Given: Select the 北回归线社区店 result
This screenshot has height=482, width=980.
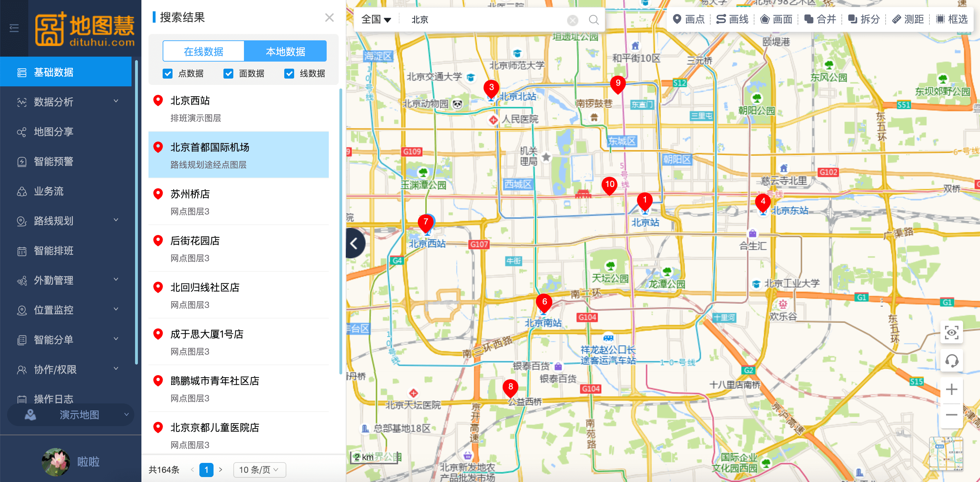Looking at the screenshot, I should coord(239,295).
